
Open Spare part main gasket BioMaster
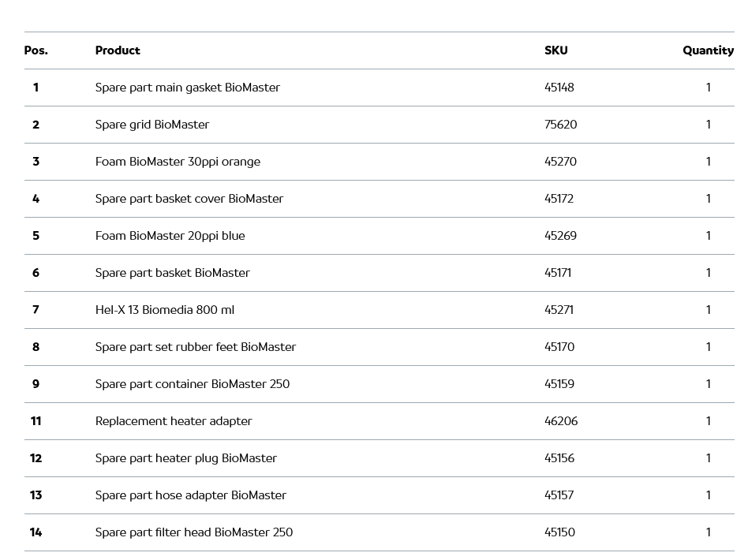(187, 88)
